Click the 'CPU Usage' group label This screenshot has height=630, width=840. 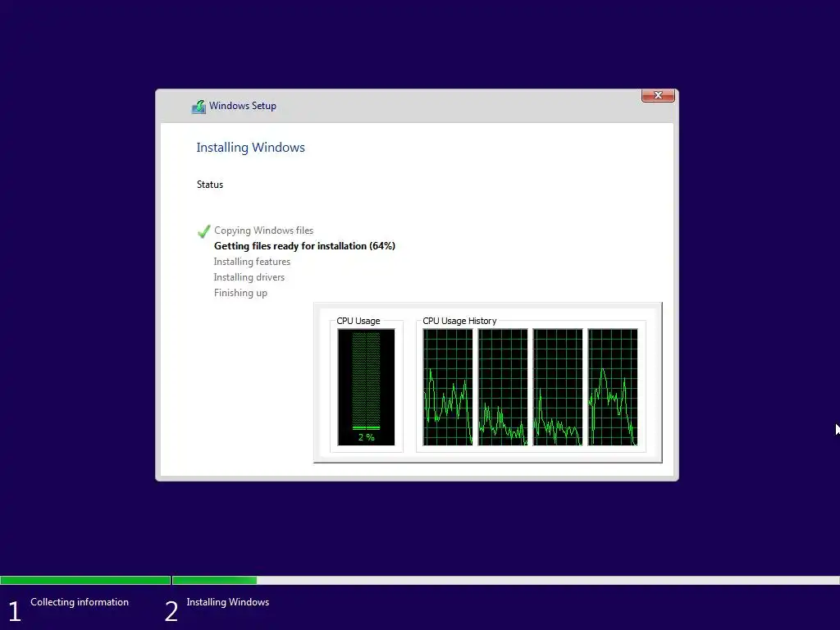(x=358, y=321)
